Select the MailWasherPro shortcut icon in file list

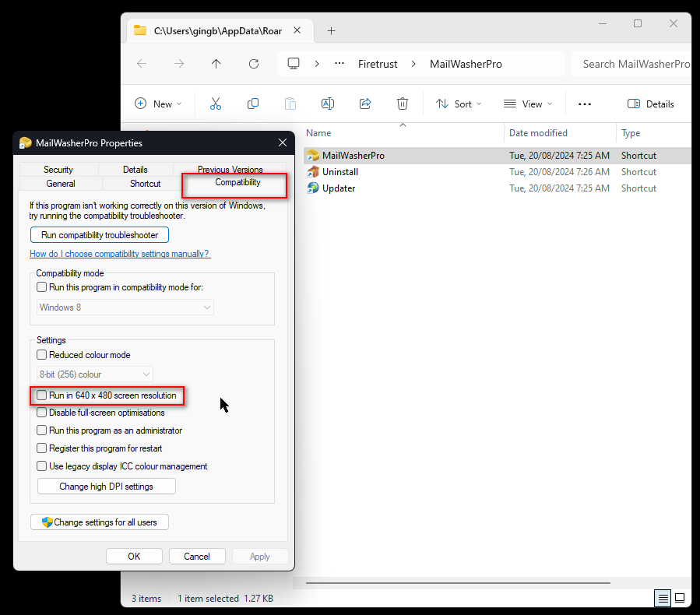(313, 156)
